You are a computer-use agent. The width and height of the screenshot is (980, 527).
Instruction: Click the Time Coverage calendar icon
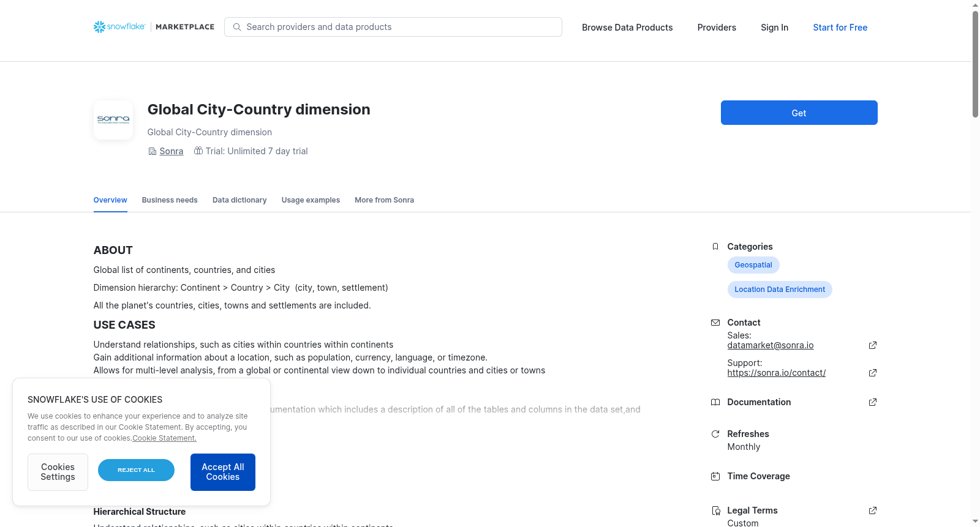715,476
